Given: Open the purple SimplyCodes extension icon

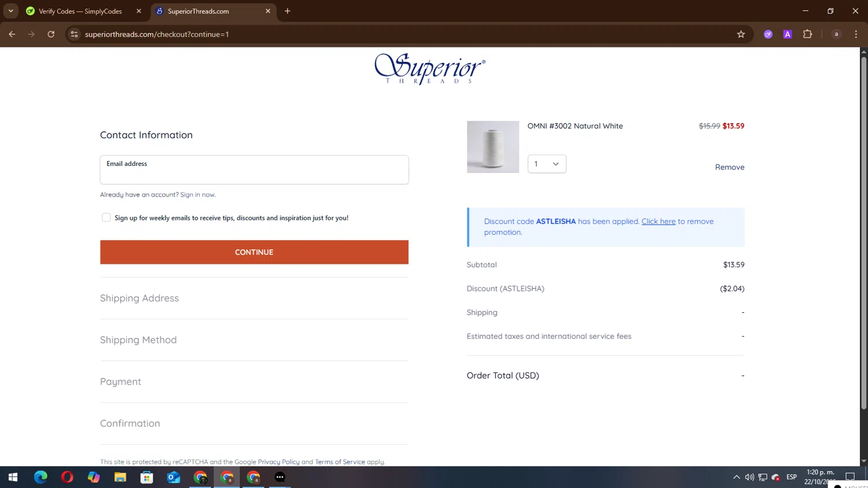Looking at the screenshot, I should click(768, 34).
